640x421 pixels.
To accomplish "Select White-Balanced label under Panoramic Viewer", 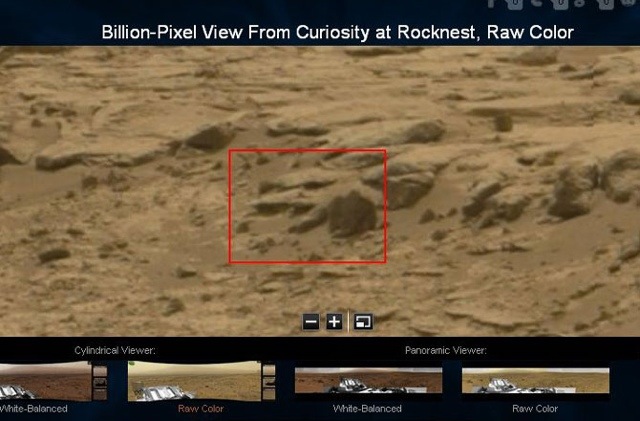I will [x=367, y=409].
